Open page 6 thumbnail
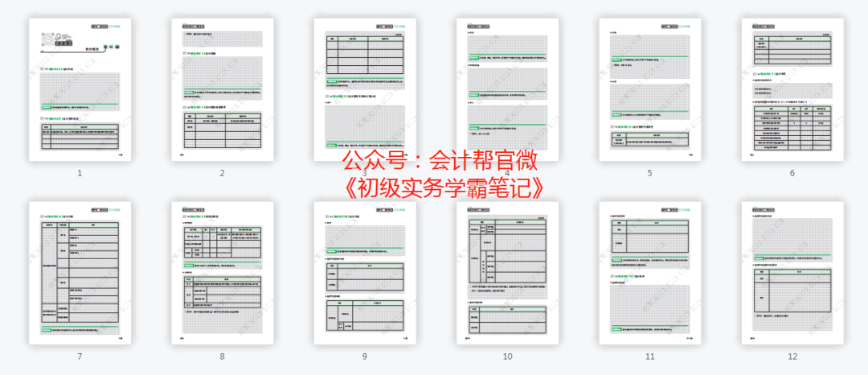Screen dimensions: 868x375 click(792, 90)
